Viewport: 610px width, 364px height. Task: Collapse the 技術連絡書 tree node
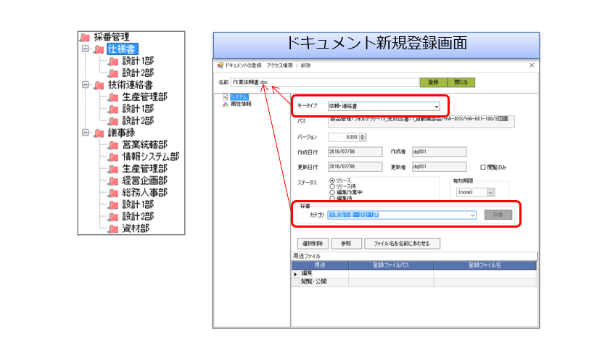(86, 85)
